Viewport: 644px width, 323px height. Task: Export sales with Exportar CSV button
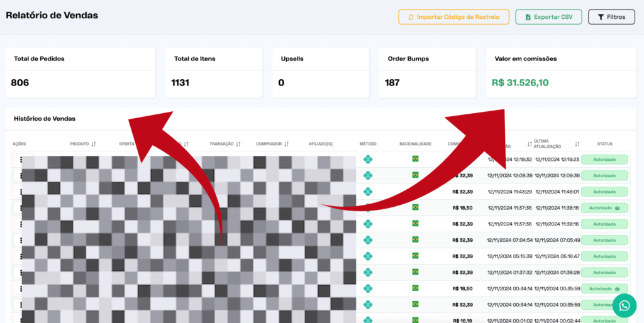click(548, 17)
